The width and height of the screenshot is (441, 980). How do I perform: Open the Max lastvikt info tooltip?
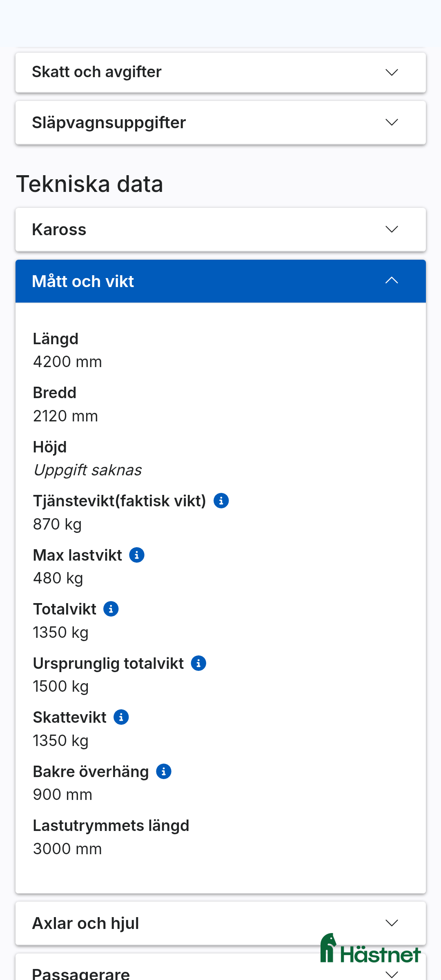point(136,555)
